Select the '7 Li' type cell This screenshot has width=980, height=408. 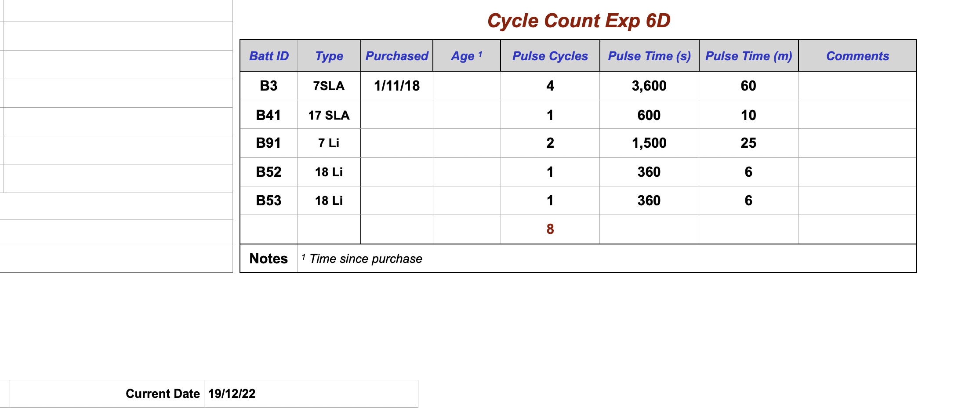(x=329, y=143)
